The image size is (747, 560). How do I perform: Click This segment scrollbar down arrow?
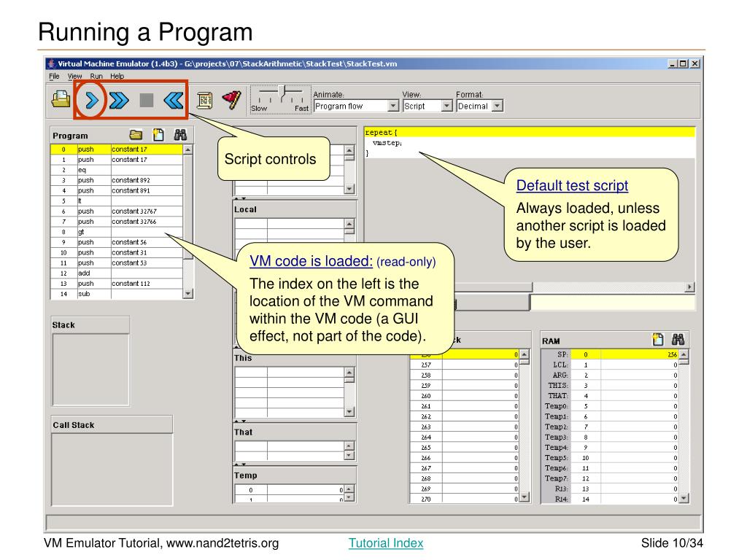coord(349,411)
